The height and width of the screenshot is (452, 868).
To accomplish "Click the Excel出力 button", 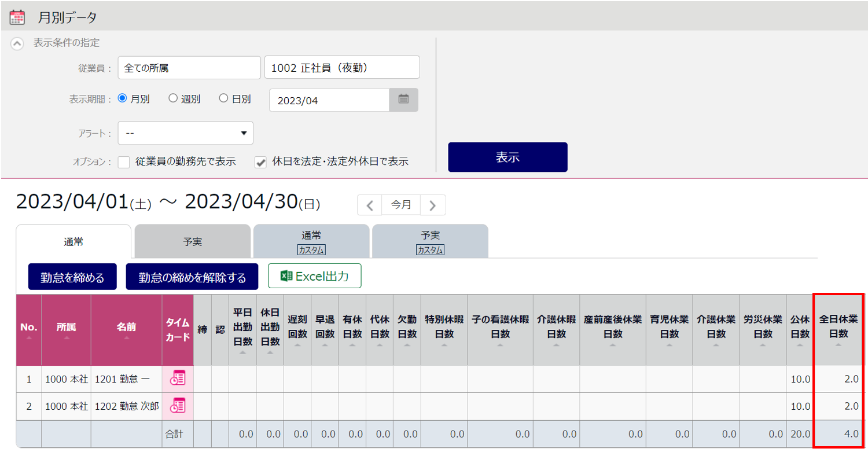I will click(314, 276).
